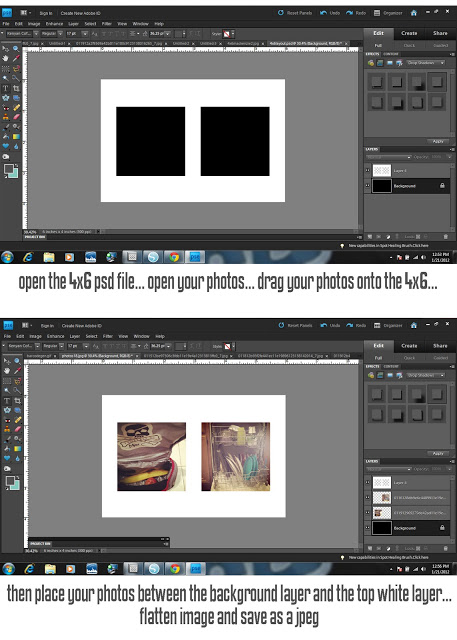Click first effects filter icon in upper Effects panel
Viewport: 457px width, 640px height.
click(x=370, y=63)
